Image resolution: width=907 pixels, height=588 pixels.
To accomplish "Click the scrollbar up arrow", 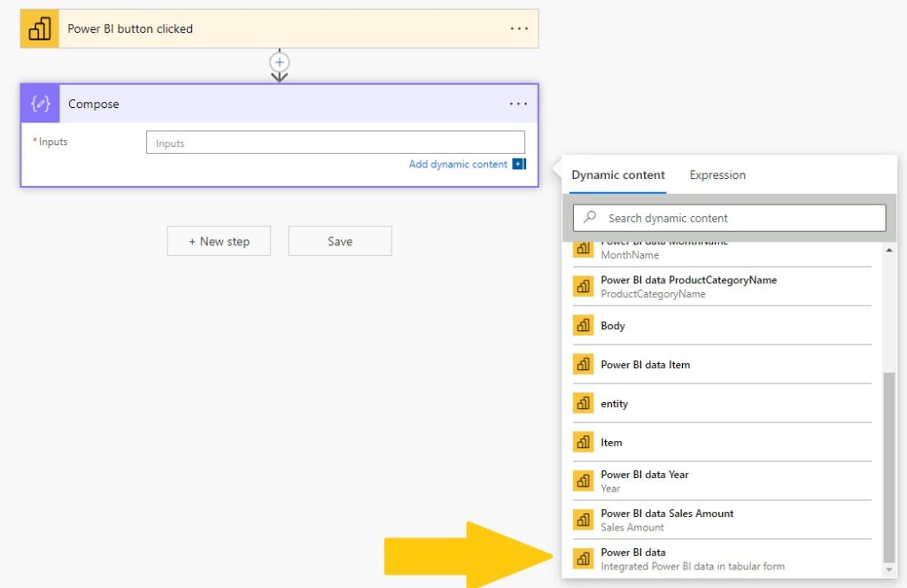I will pyautogui.click(x=889, y=250).
